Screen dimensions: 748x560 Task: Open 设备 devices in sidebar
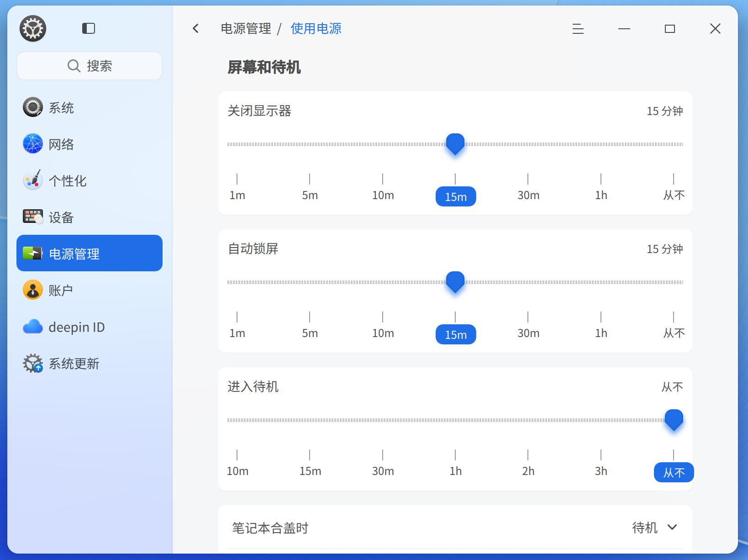90,217
